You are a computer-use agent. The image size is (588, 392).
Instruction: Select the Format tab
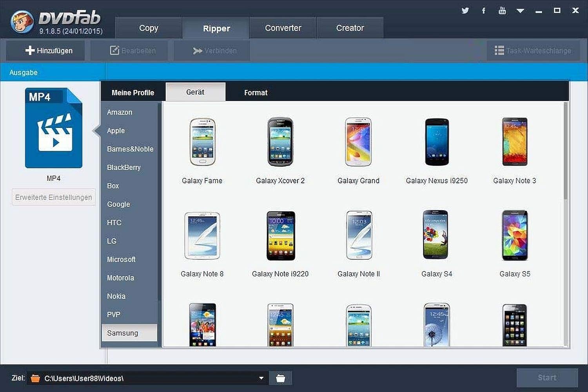coord(256,93)
